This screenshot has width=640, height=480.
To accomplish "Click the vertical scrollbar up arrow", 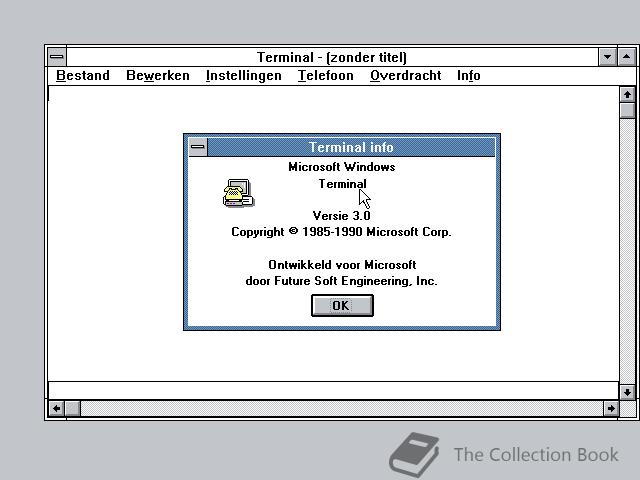I will [x=627, y=95].
